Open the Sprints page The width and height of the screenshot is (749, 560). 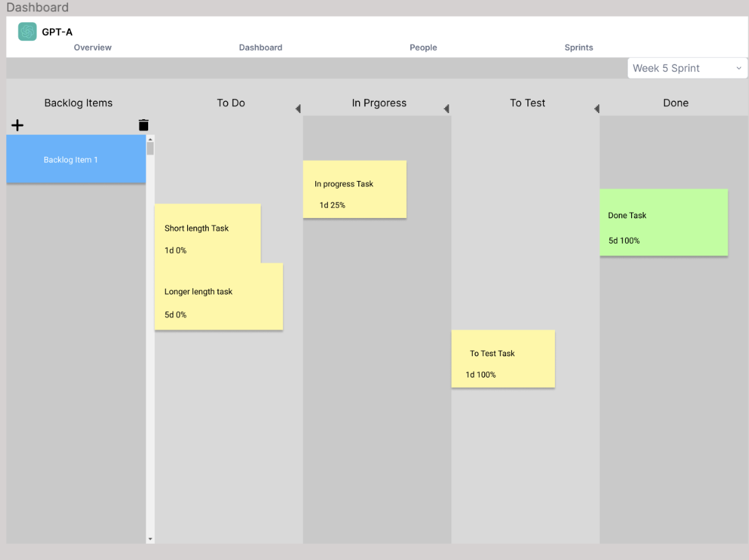tap(579, 47)
